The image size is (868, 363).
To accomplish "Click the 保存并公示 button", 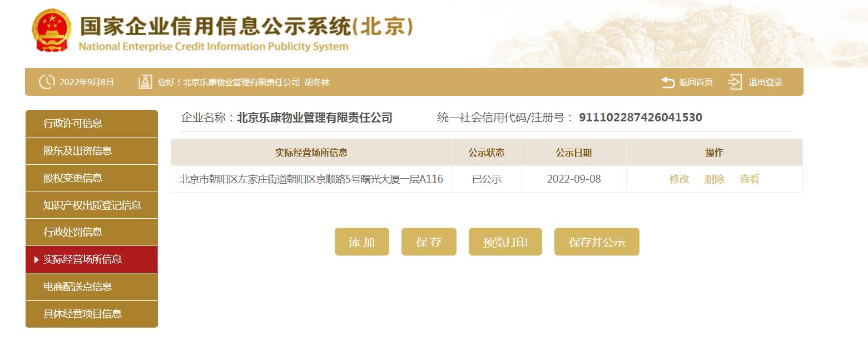I will coord(597,242).
